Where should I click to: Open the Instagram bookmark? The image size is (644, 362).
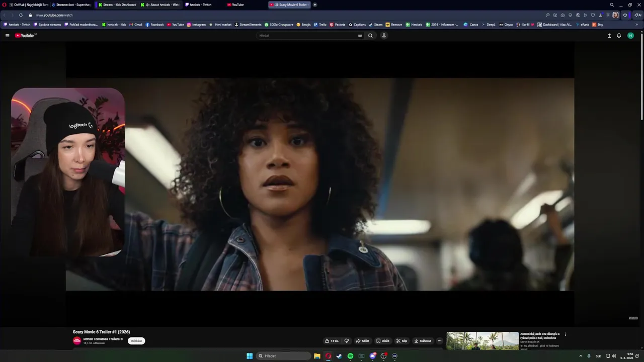click(197, 25)
